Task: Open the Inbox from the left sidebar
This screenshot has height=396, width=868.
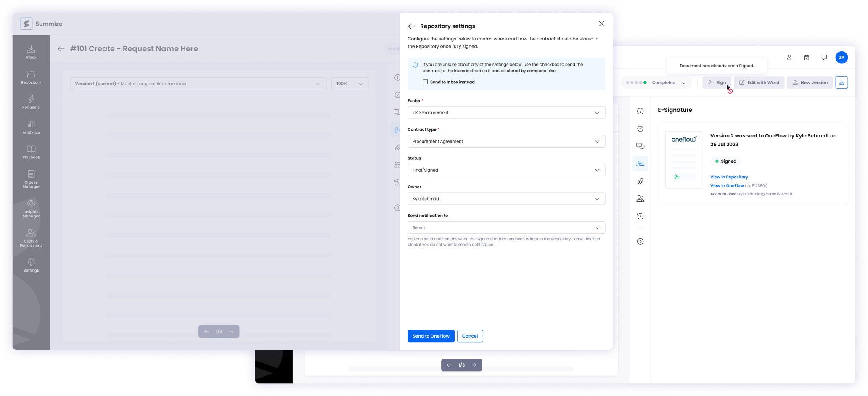Action: pos(31,51)
